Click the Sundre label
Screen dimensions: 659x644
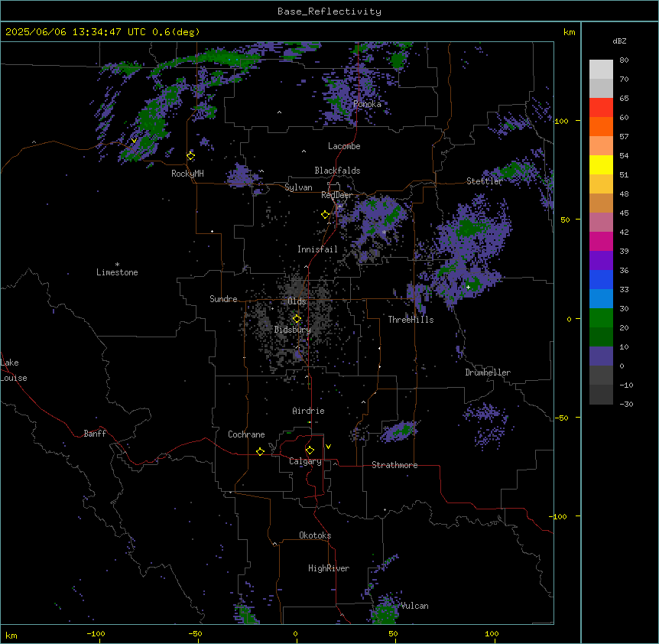coord(223,299)
